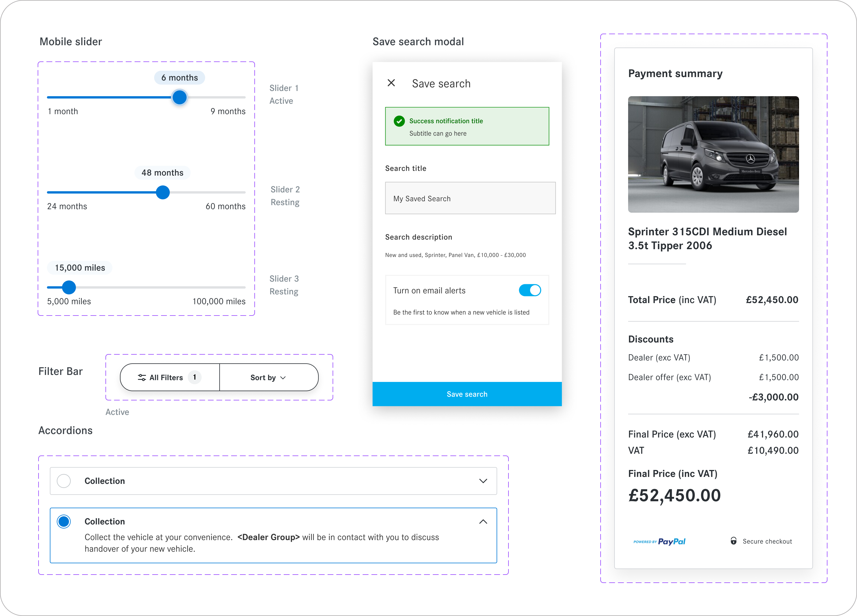Click the Dealer (exc VAT) £1,500.00 amount

778,358
